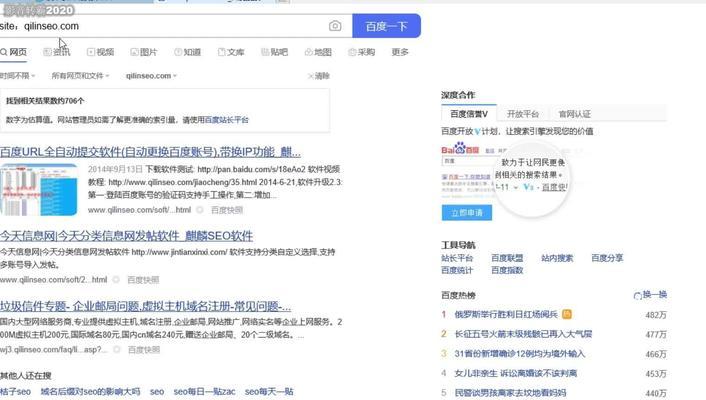Image resolution: width=706 pixels, height=400 pixels.
Task: Click the Baidu logo in the promo image
Action: coord(460,149)
